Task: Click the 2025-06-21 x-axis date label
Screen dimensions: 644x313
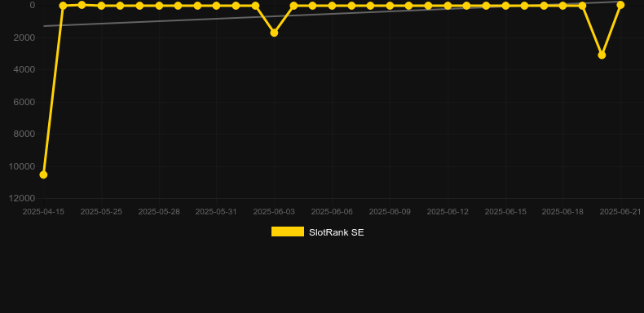Action: click(620, 212)
